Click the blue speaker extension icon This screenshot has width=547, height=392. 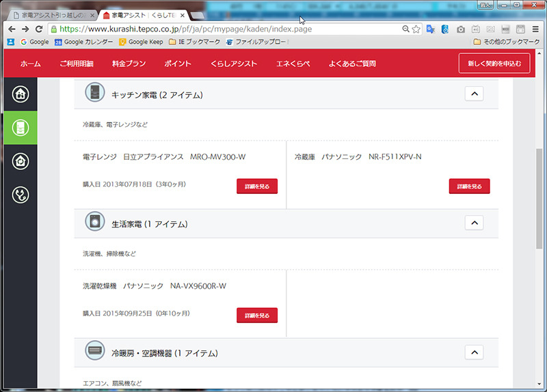[445, 29]
